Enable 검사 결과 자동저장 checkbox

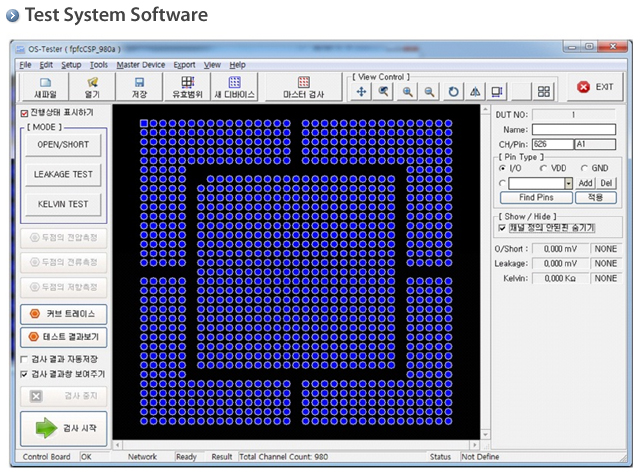(24, 359)
